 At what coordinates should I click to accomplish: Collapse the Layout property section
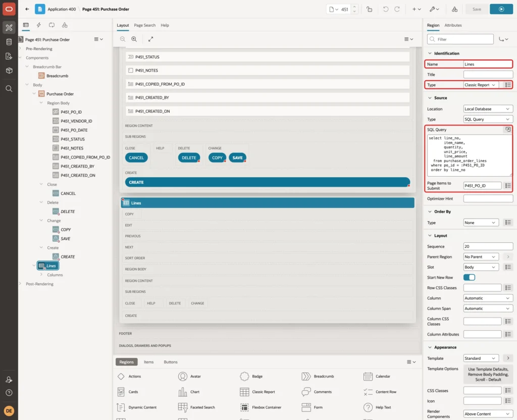(x=430, y=236)
